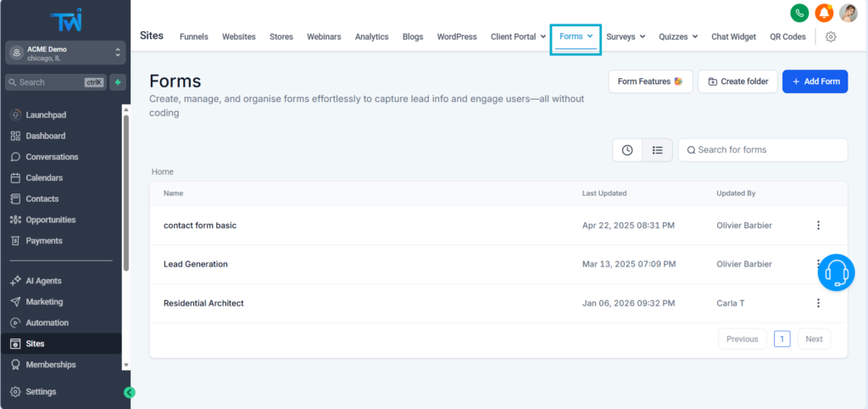
Task: Click the sidebar scrollbar down arrow
Action: click(126, 365)
